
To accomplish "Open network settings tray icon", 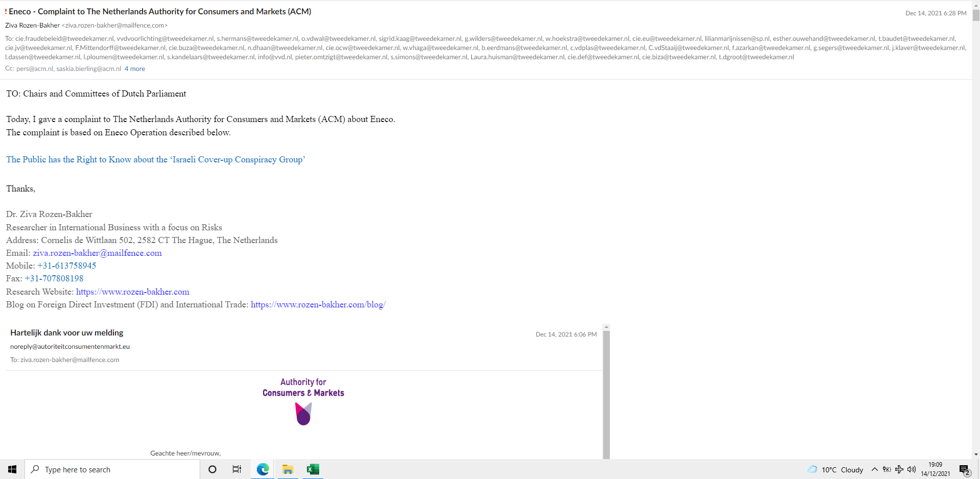I will tap(899, 469).
